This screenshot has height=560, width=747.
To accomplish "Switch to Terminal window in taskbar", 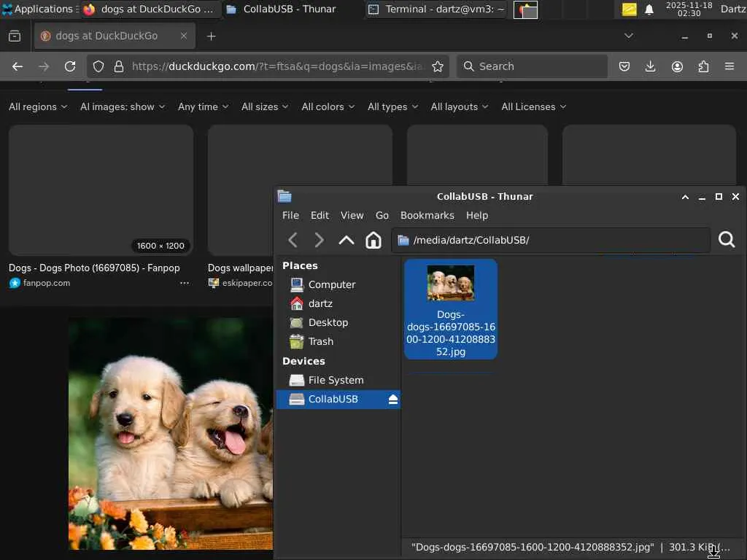I will pos(436,9).
